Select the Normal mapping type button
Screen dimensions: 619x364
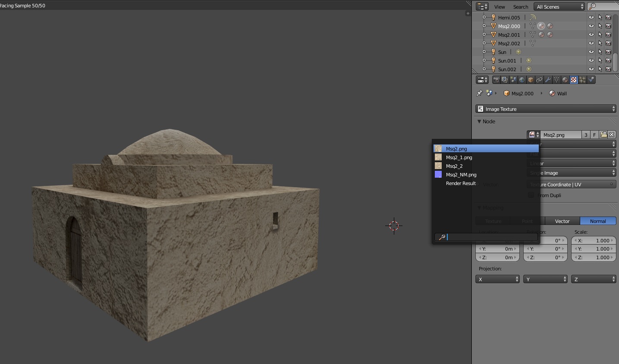click(598, 221)
